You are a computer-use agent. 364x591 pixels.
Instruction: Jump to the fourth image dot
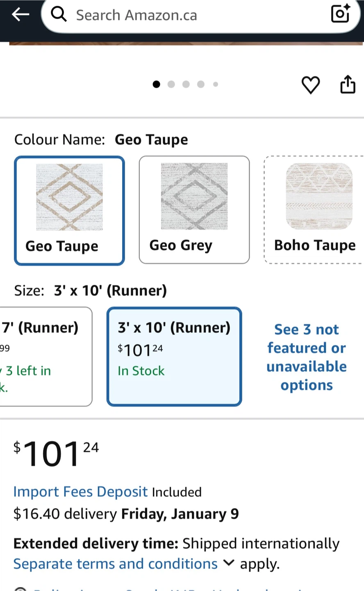[x=201, y=84]
